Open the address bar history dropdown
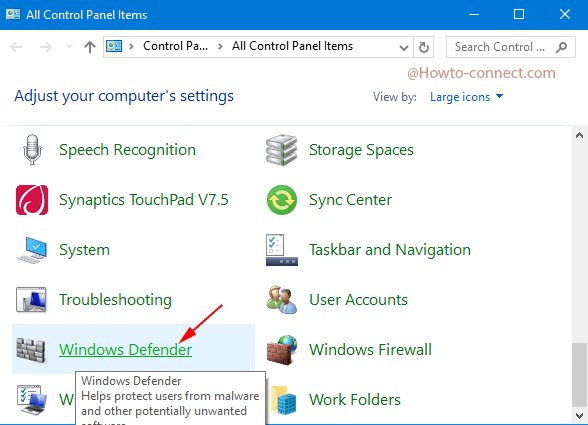Viewport: 588px width, 425px height. [404, 48]
